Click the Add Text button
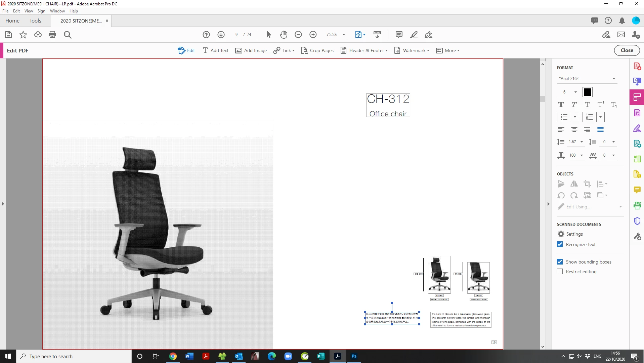The width and height of the screenshot is (644, 363). coord(215,50)
